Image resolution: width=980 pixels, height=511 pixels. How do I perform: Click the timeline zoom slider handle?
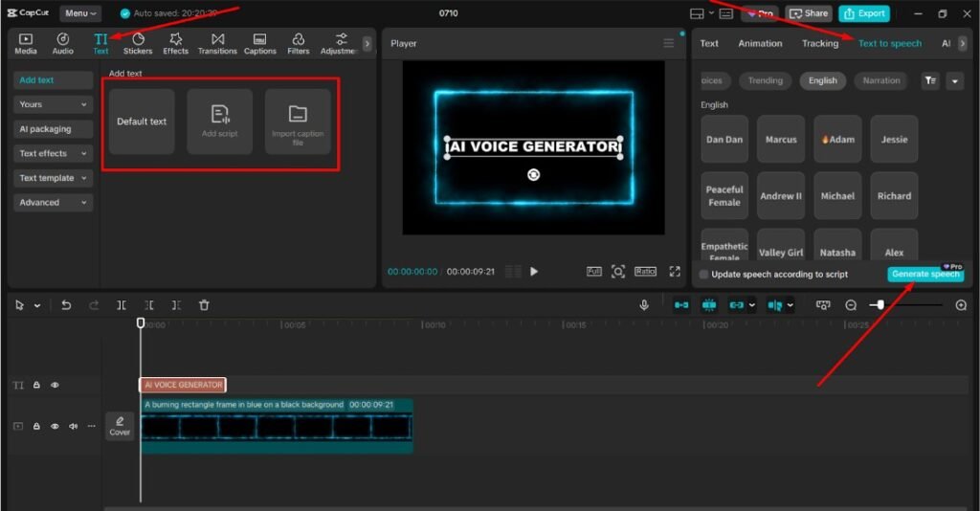pyautogui.click(x=880, y=305)
